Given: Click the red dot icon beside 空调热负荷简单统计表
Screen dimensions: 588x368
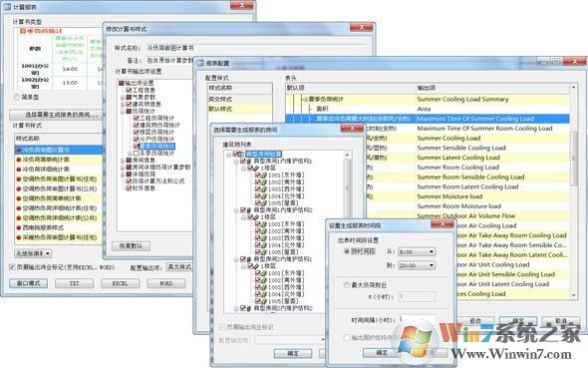Looking at the screenshot, I should (x=18, y=198).
